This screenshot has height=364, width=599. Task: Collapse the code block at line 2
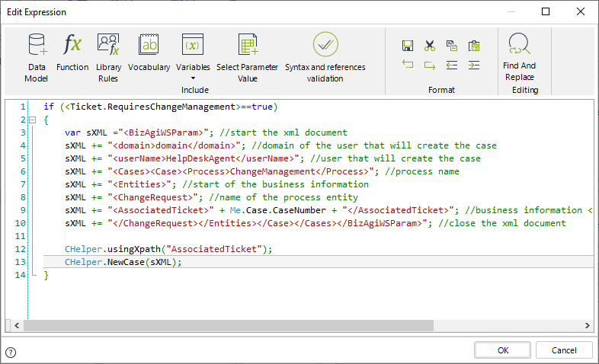point(33,120)
